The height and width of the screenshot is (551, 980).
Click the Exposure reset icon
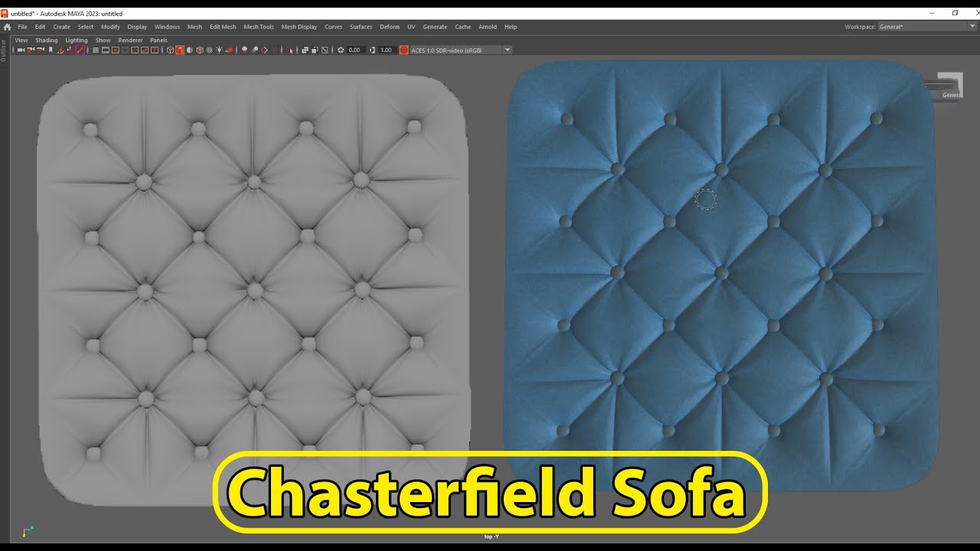[x=341, y=50]
